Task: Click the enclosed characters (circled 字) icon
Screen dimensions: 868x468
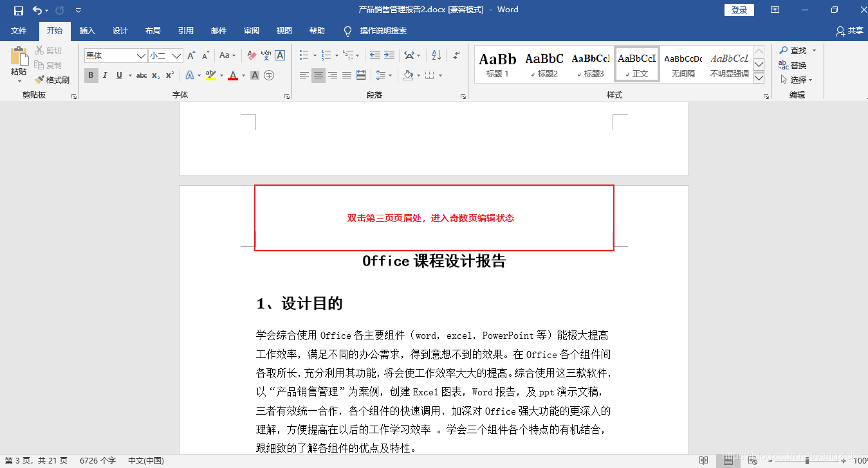Action: point(269,75)
